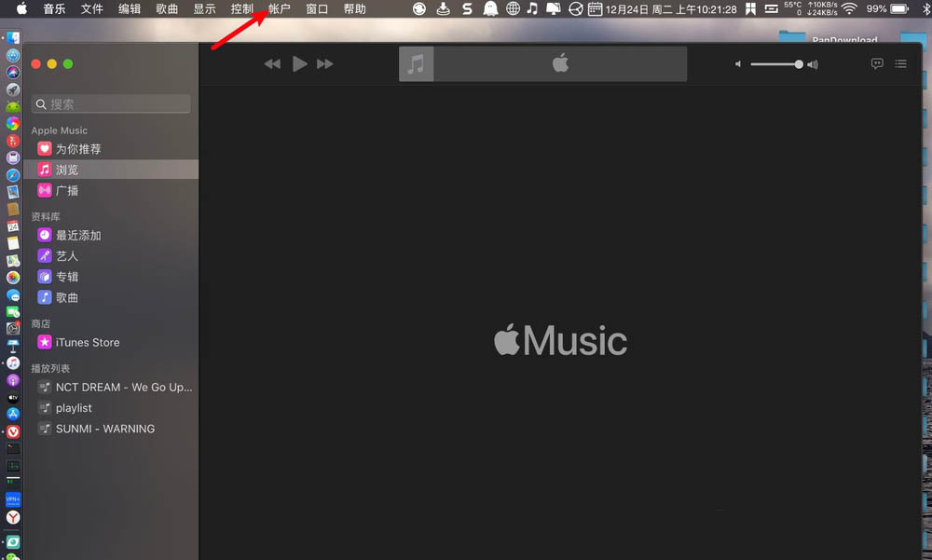Click the microphone icon beside 艺人

pyautogui.click(x=45, y=256)
